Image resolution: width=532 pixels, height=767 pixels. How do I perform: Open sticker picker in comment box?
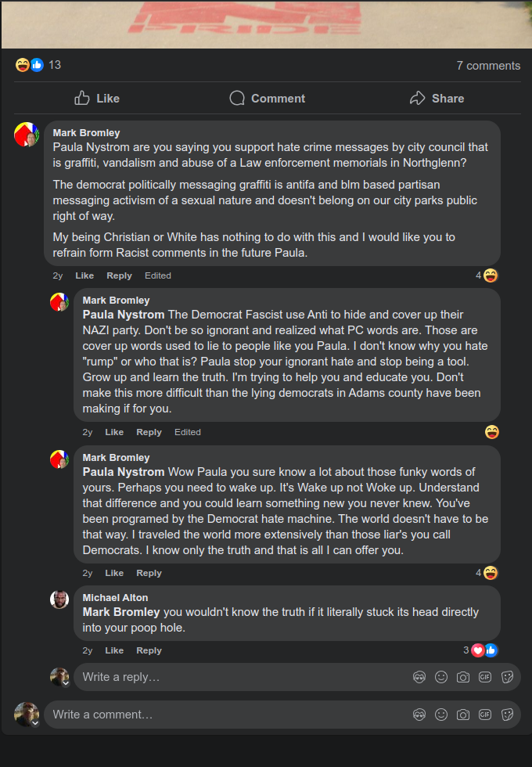507,715
